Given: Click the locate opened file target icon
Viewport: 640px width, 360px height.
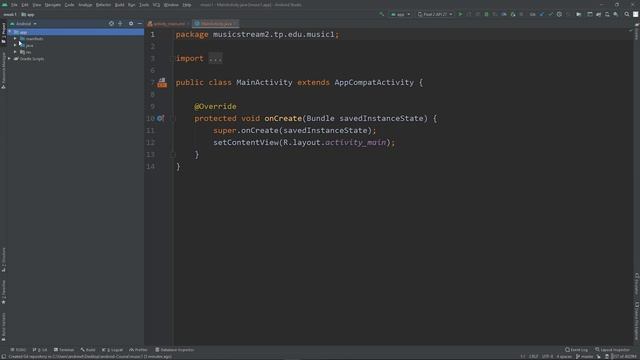Looking at the screenshot, I should pos(111,24).
